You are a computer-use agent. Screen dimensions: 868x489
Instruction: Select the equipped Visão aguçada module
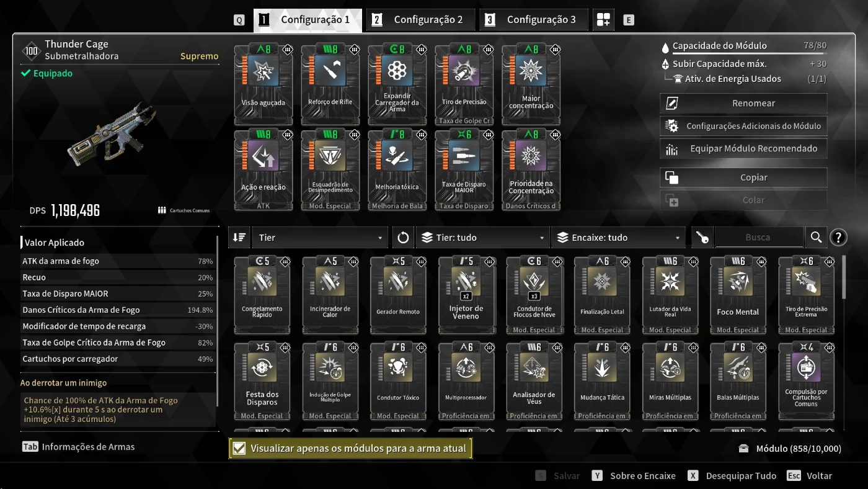coord(263,84)
